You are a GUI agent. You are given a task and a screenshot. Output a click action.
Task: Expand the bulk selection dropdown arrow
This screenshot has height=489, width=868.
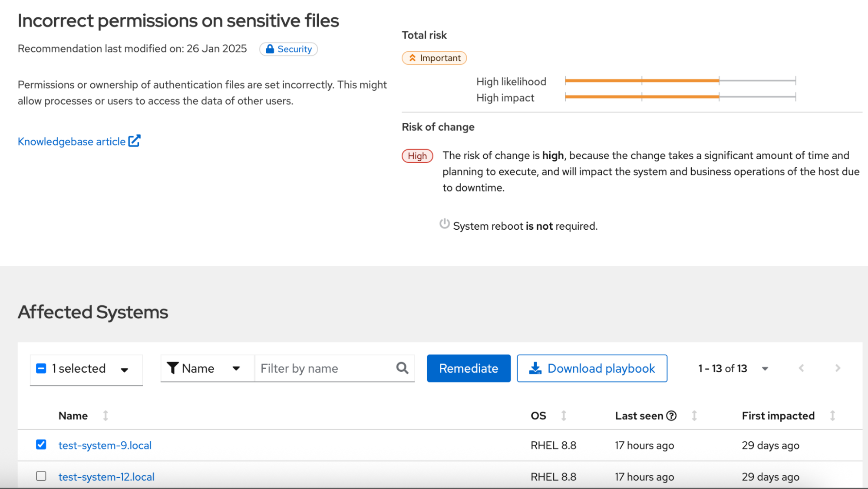coord(125,370)
